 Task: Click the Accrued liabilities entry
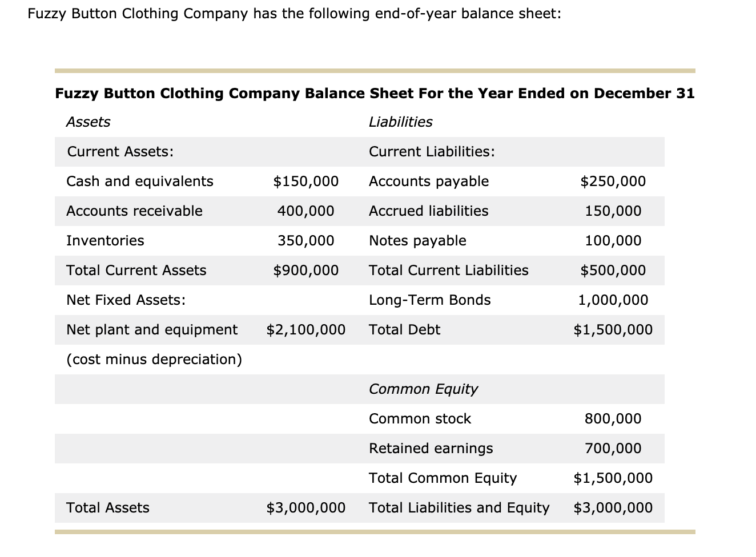click(x=428, y=211)
